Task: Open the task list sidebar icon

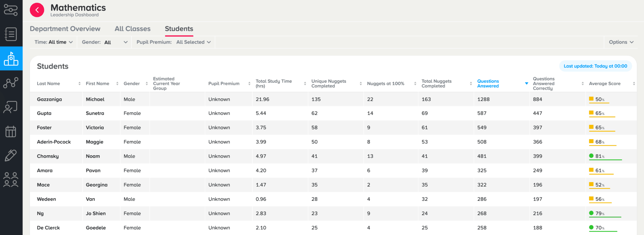Action: click(11, 34)
